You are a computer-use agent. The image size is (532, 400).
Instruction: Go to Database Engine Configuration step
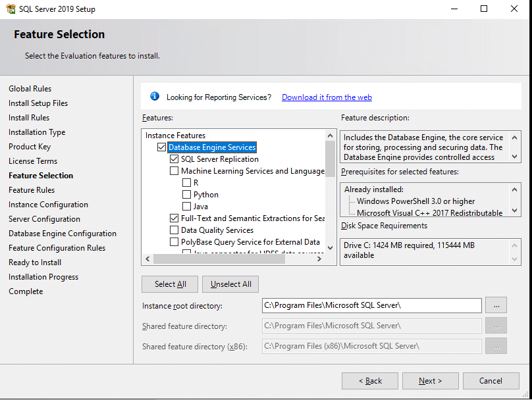(x=62, y=233)
